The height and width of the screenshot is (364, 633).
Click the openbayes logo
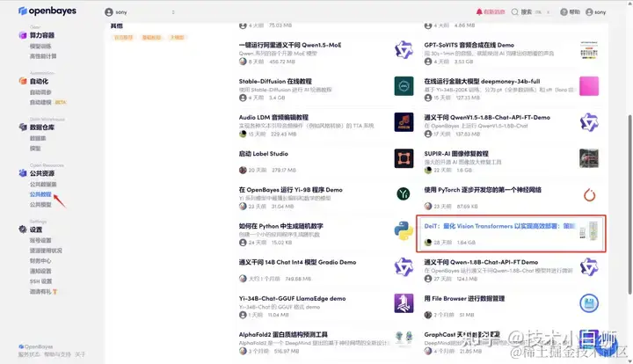coord(47,11)
